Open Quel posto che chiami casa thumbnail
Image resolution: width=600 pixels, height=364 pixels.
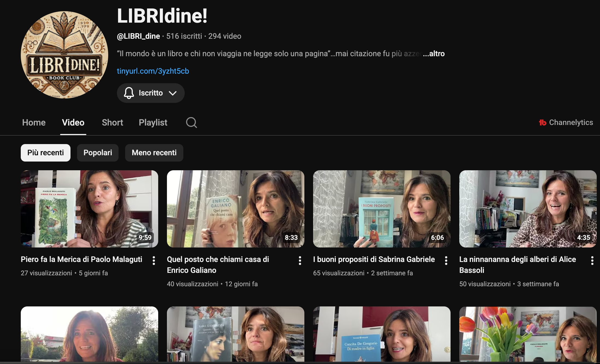[x=236, y=209]
